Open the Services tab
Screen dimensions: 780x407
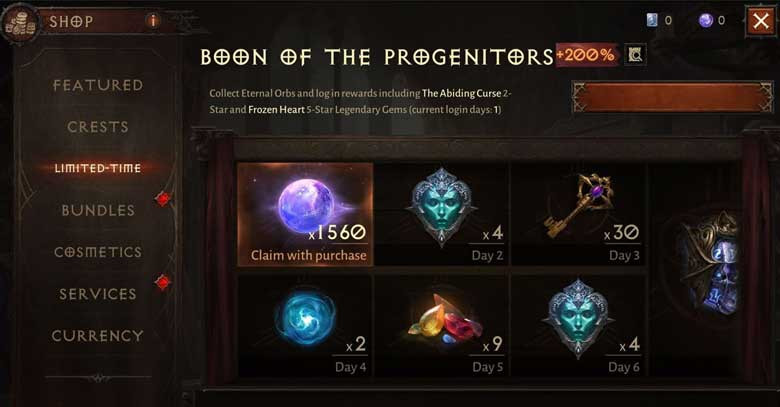click(x=98, y=294)
